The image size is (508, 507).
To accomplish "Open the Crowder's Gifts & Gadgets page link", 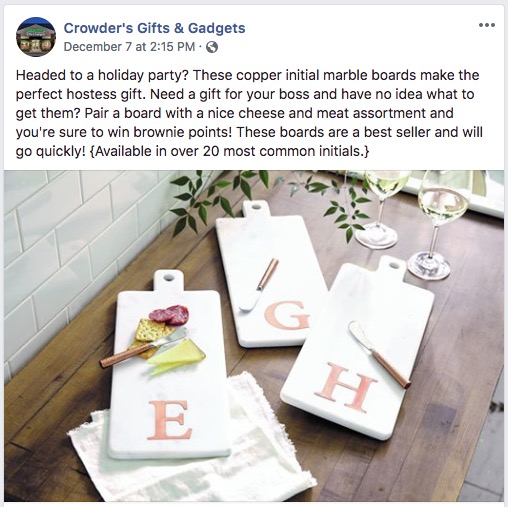I will pyautogui.click(x=154, y=28).
